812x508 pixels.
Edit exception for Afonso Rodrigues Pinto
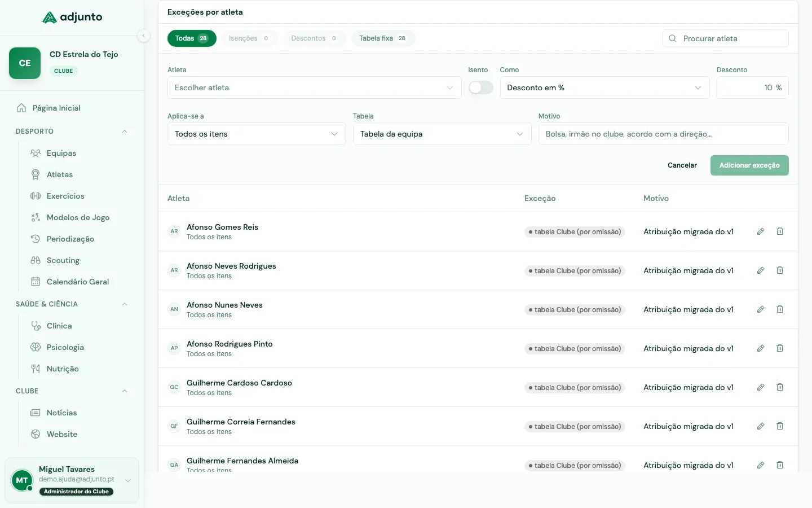point(761,348)
